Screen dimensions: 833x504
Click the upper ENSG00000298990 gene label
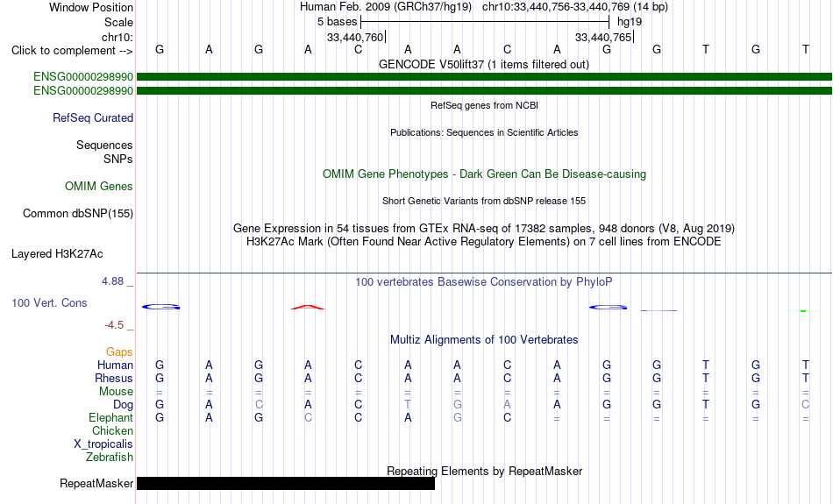83,77
